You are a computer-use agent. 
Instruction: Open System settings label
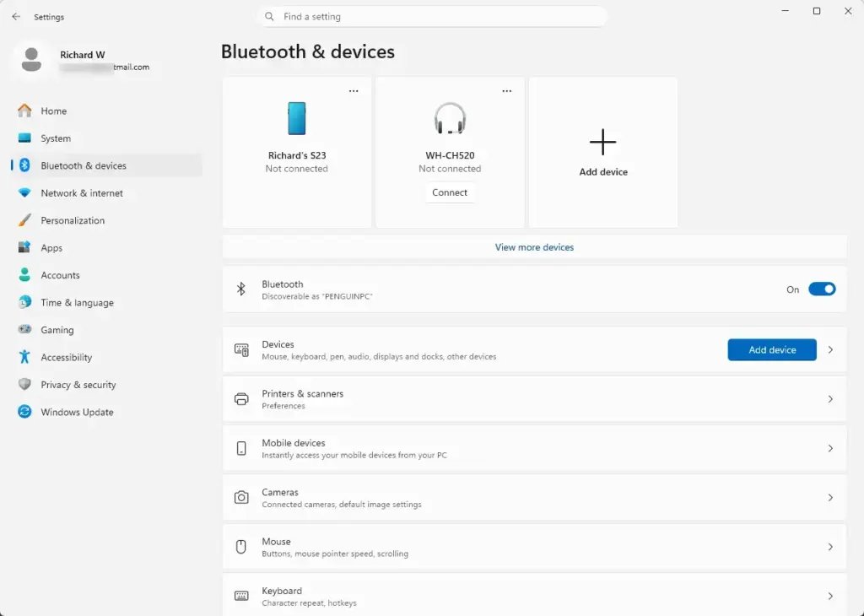point(56,138)
